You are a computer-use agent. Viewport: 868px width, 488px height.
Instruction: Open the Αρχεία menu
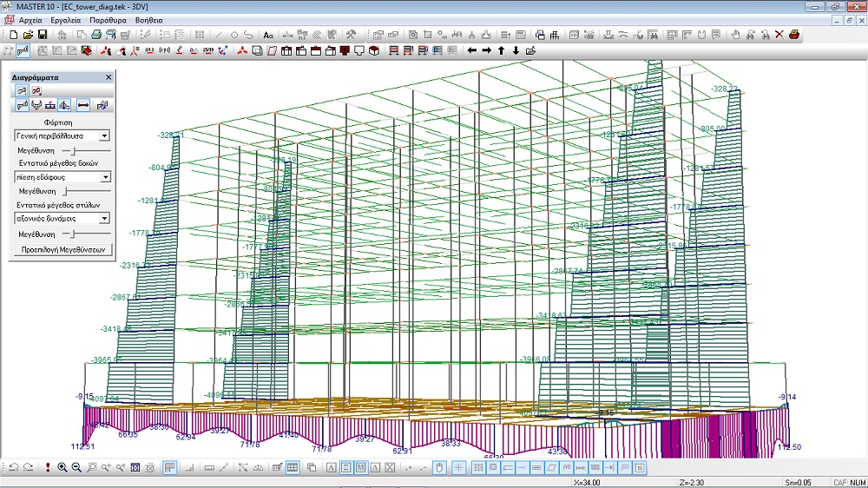click(x=31, y=19)
